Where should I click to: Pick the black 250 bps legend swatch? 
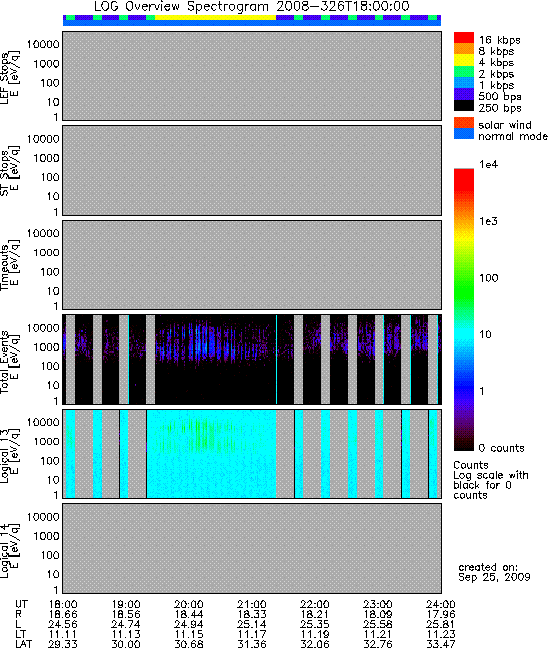coord(464,105)
